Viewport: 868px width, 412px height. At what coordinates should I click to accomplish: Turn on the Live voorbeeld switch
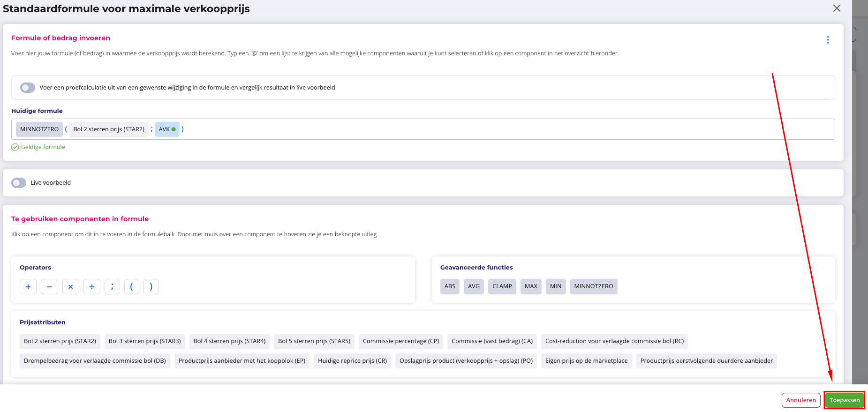pos(19,183)
